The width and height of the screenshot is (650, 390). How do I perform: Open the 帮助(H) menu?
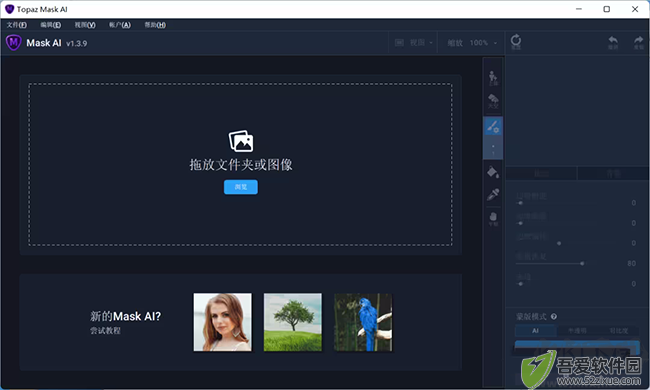pos(155,25)
